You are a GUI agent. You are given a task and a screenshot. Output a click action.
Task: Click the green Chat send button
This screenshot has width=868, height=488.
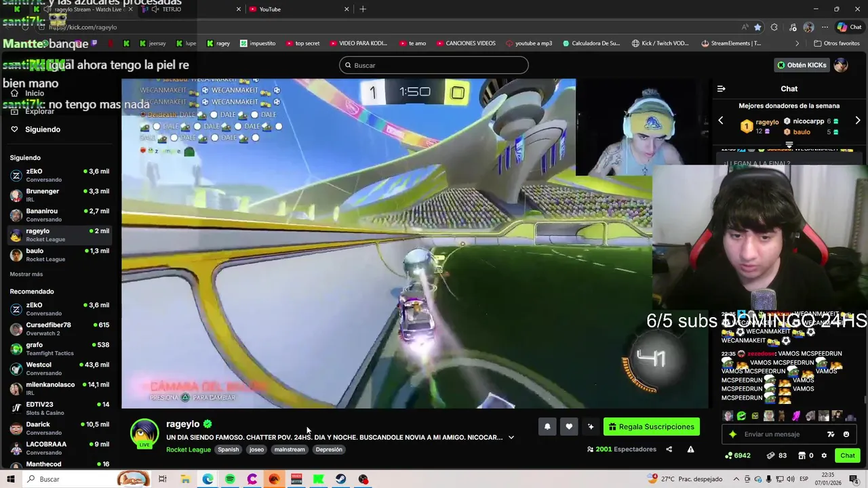click(848, 455)
